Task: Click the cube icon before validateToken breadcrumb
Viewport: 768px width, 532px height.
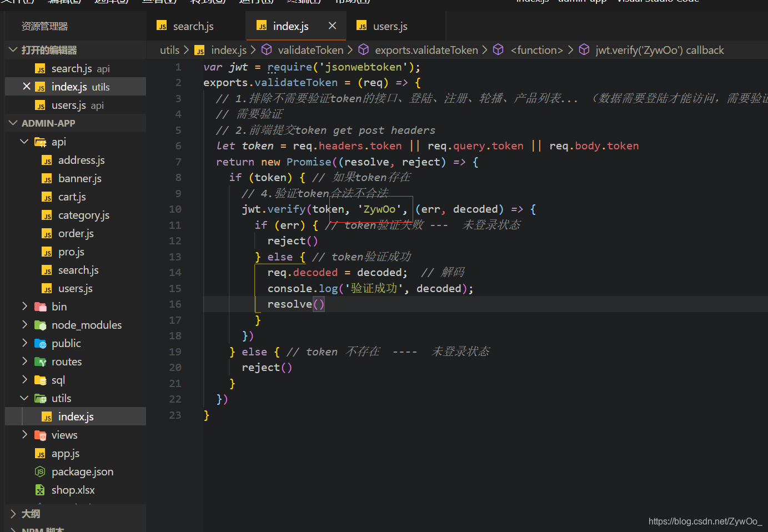Action: tap(267, 49)
